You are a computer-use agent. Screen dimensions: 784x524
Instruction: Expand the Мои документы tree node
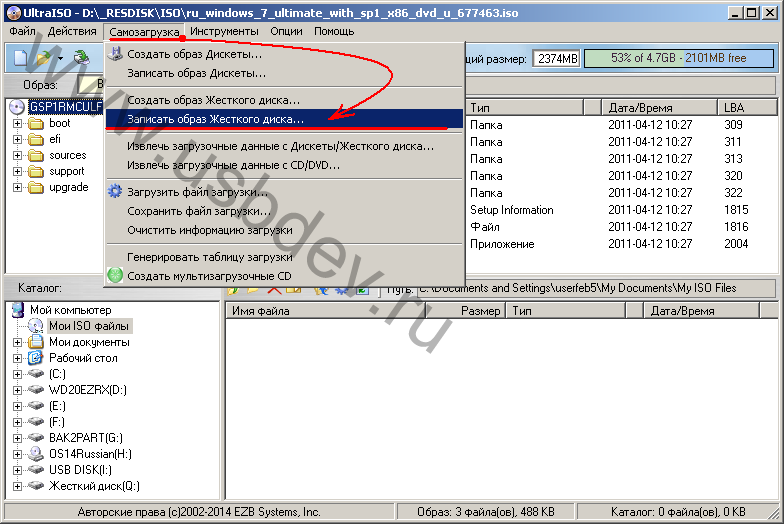click(18, 342)
